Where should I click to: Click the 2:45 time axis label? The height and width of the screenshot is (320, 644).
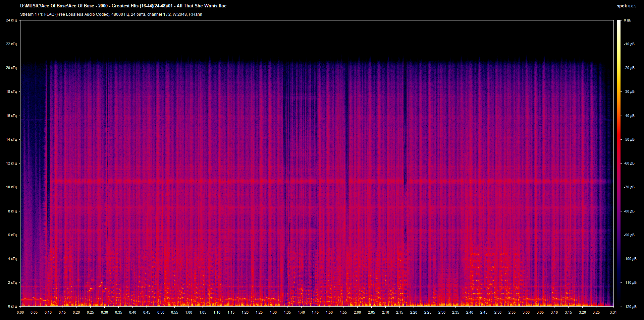pos(484,312)
